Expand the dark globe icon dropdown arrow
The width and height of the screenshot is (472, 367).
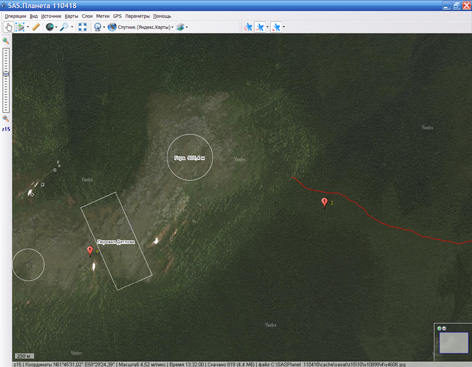56,27
